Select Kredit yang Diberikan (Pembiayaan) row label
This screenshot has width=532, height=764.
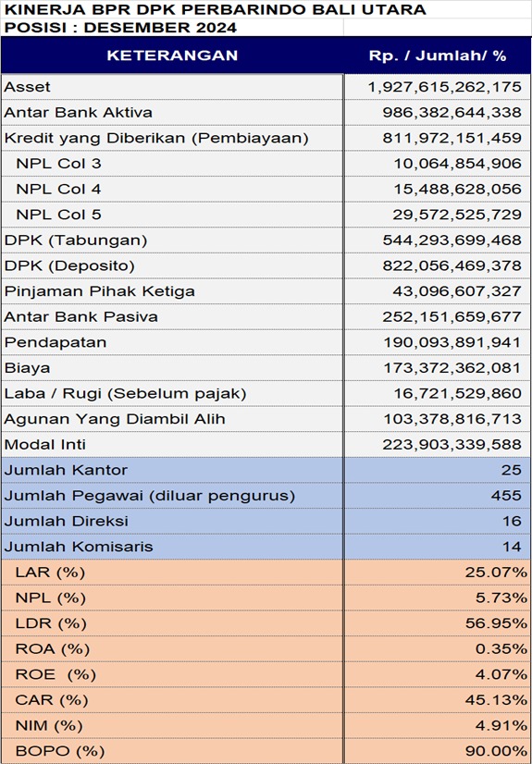(x=172, y=138)
